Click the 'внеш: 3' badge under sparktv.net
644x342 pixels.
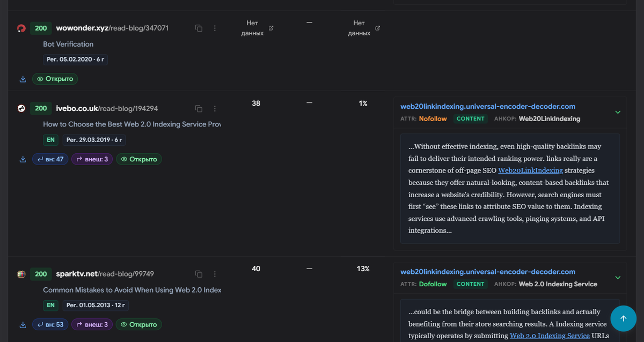(92, 325)
